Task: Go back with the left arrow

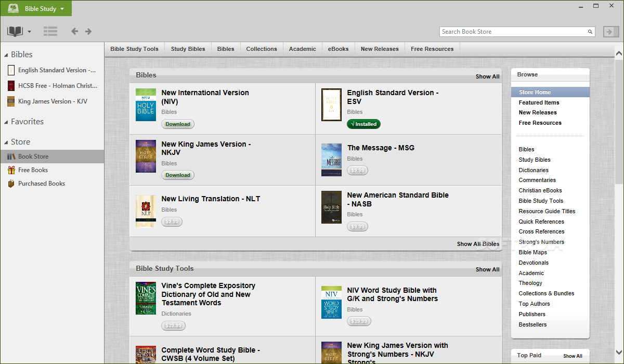Action: pyautogui.click(x=74, y=31)
